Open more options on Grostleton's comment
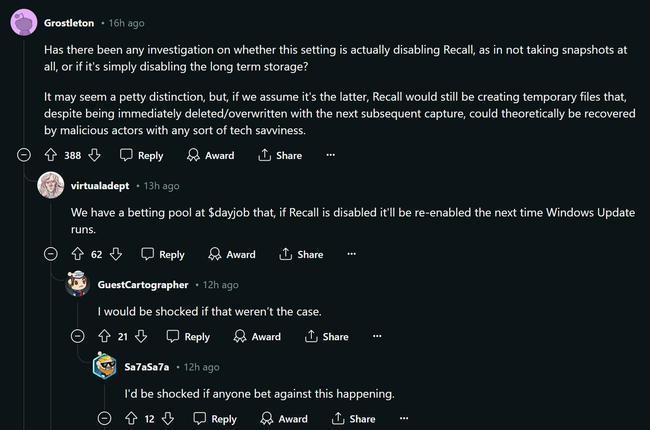The height and width of the screenshot is (430, 650). (330, 155)
